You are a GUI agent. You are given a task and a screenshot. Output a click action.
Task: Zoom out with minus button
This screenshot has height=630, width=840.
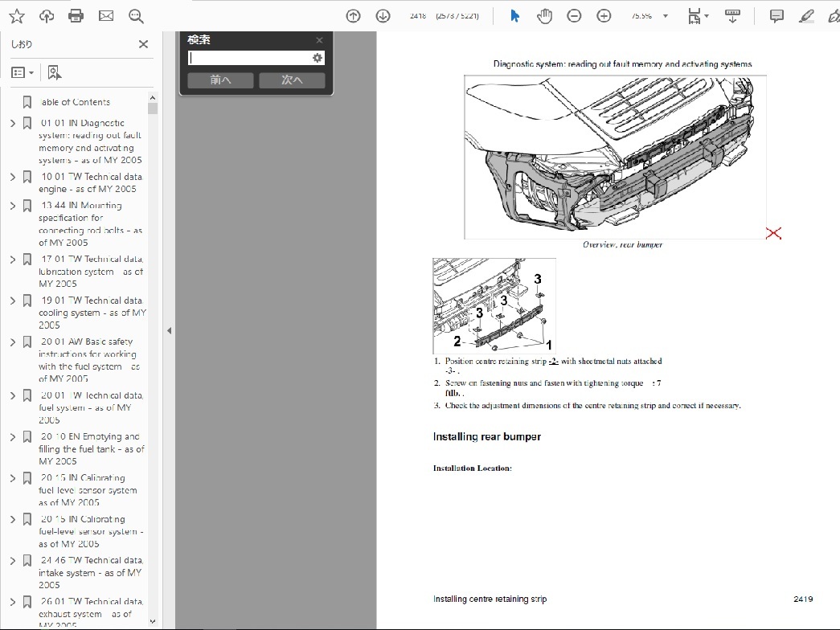pos(574,16)
